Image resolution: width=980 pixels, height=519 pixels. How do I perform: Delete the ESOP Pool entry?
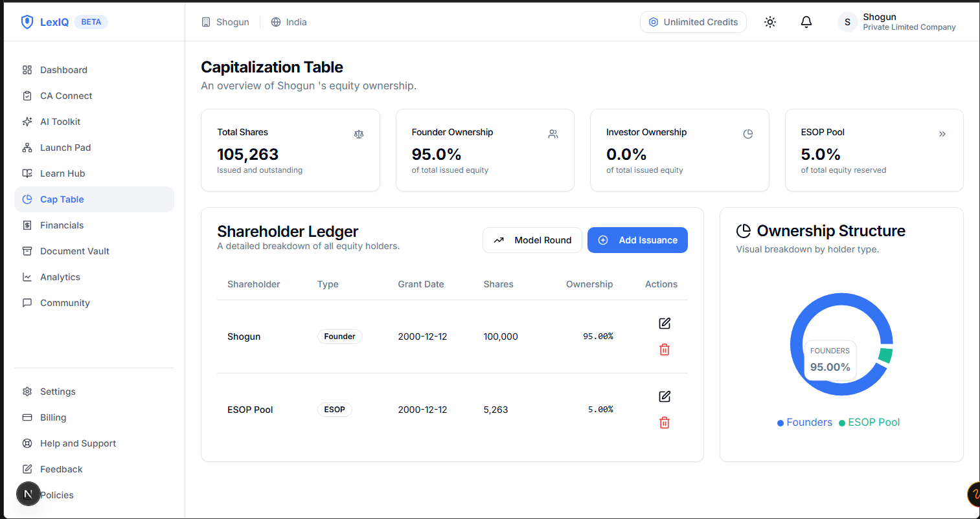664,423
